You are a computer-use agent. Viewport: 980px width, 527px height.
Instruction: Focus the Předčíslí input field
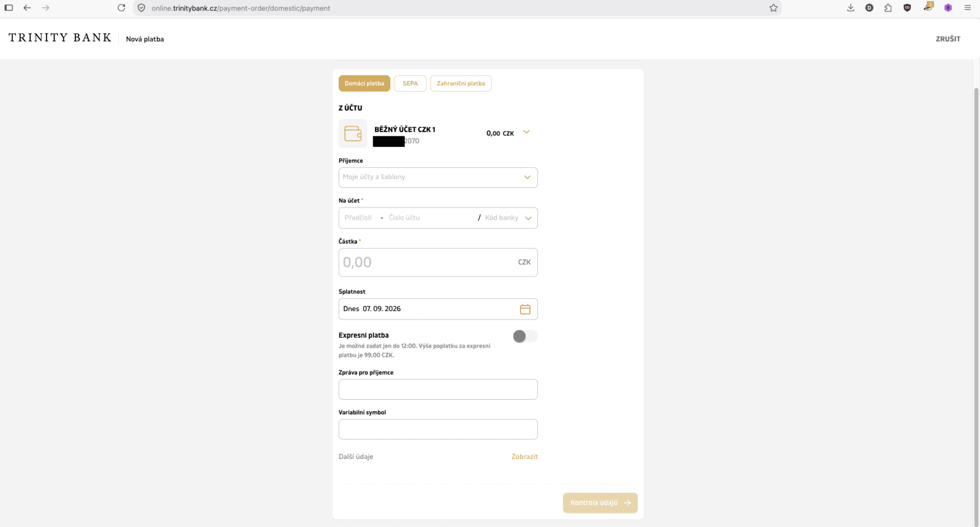pyautogui.click(x=359, y=218)
